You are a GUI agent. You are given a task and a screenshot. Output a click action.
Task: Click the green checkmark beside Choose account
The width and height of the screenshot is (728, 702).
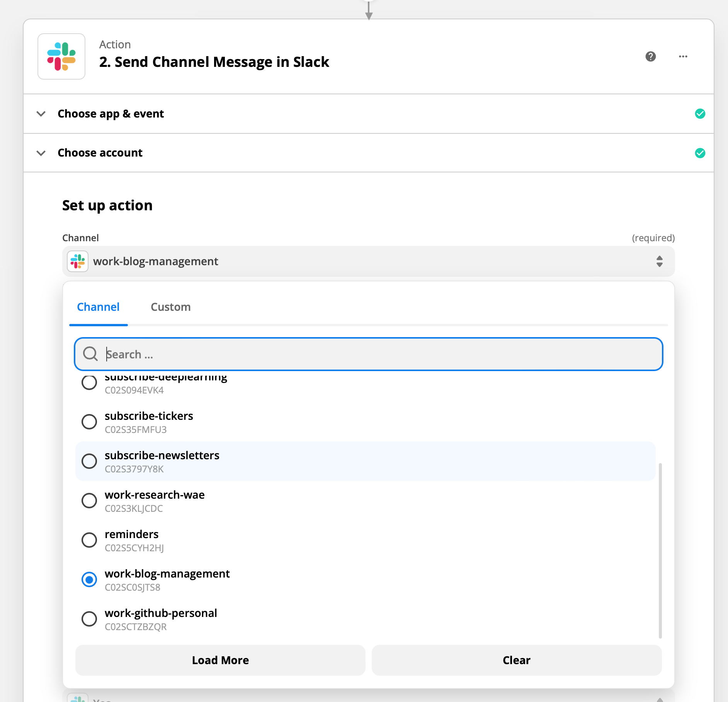coord(700,153)
